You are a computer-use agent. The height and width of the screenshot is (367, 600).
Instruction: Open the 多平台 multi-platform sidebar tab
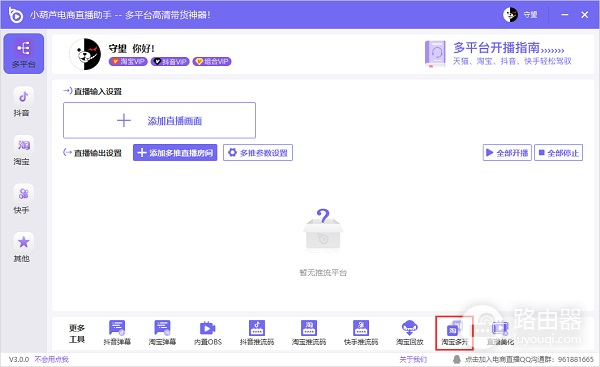(x=23, y=54)
